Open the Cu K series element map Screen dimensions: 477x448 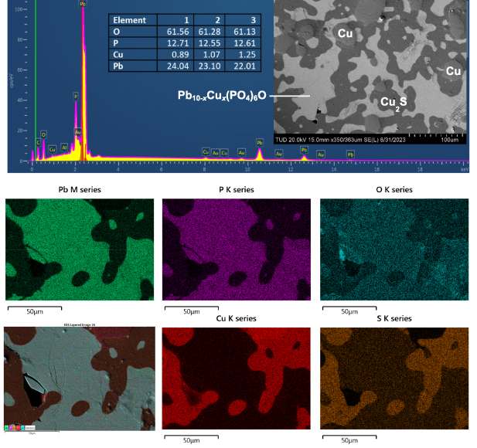click(x=237, y=378)
